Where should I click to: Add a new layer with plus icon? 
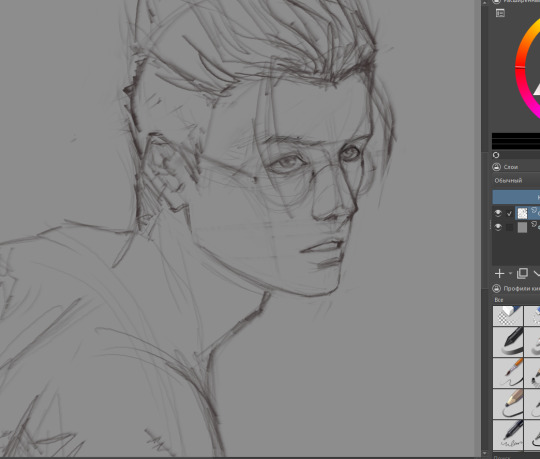pos(499,273)
